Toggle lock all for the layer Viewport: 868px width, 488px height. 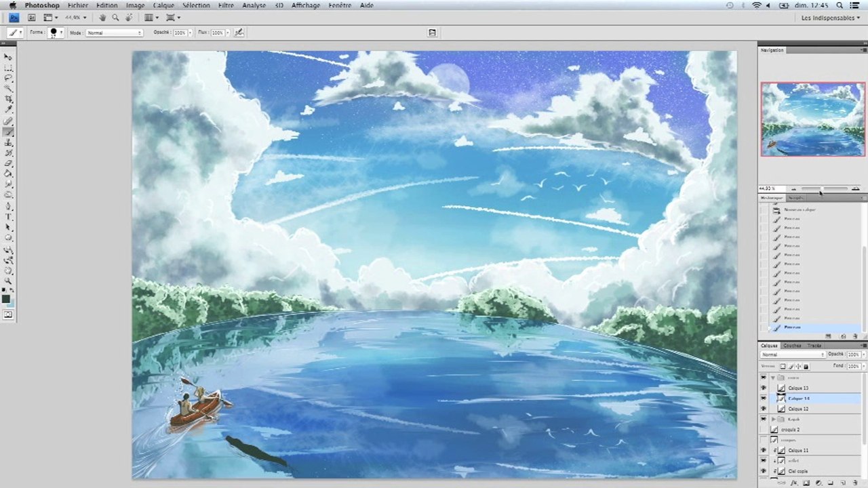click(806, 367)
